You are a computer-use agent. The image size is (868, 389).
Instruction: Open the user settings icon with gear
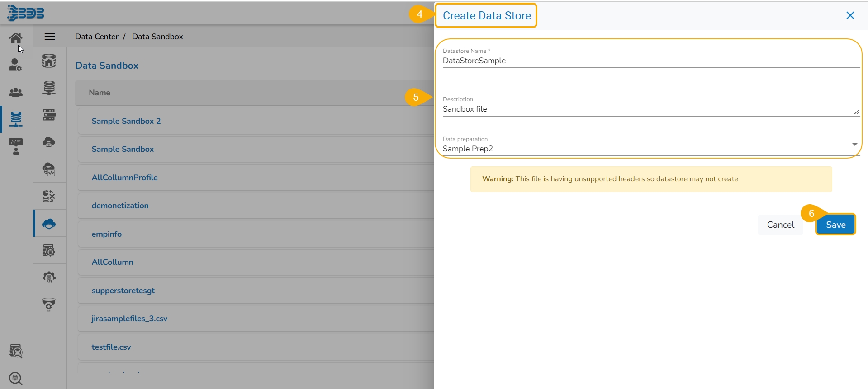pyautogui.click(x=15, y=65)
